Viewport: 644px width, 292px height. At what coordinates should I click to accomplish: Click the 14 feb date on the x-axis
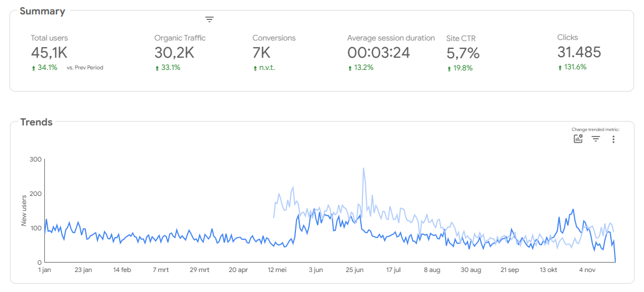[x=122, y=270]
